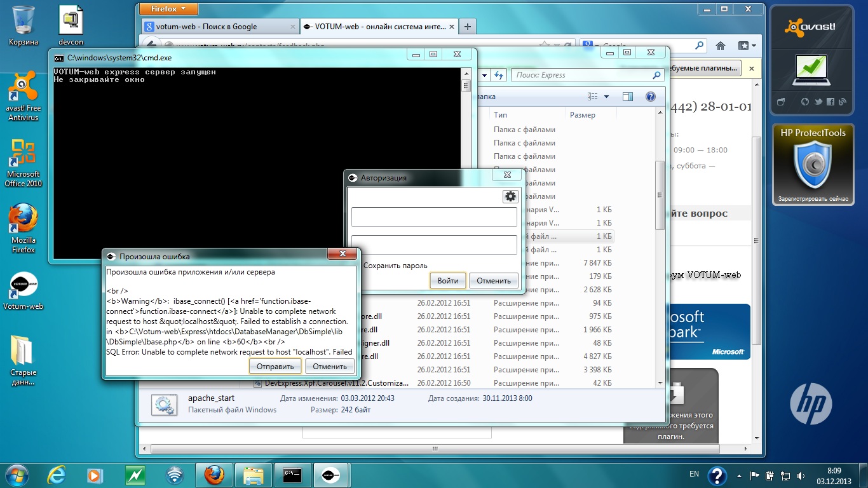Switch to the VOTUM-web онлайн система tab
The image size is (868, 488).
[x=379, y=27]
